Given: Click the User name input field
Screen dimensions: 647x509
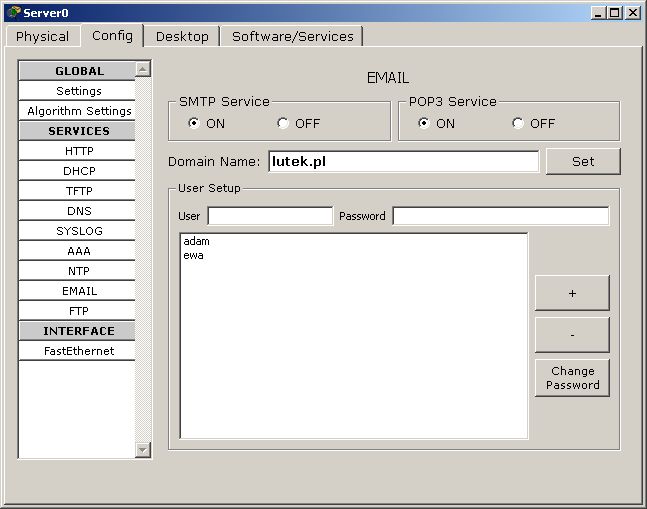Looking at the screenshot, I should [270, 216].
